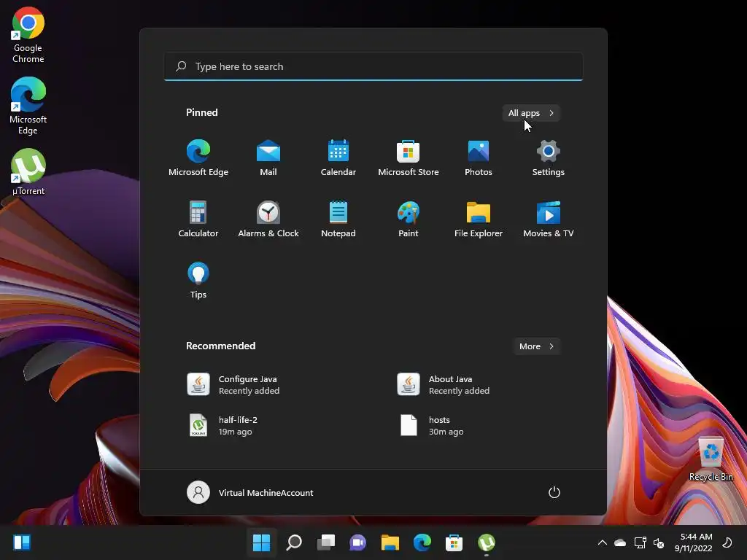This screenshot has height=560, width=747.
Task: Show More recommended items
Action: pos(536,346)
